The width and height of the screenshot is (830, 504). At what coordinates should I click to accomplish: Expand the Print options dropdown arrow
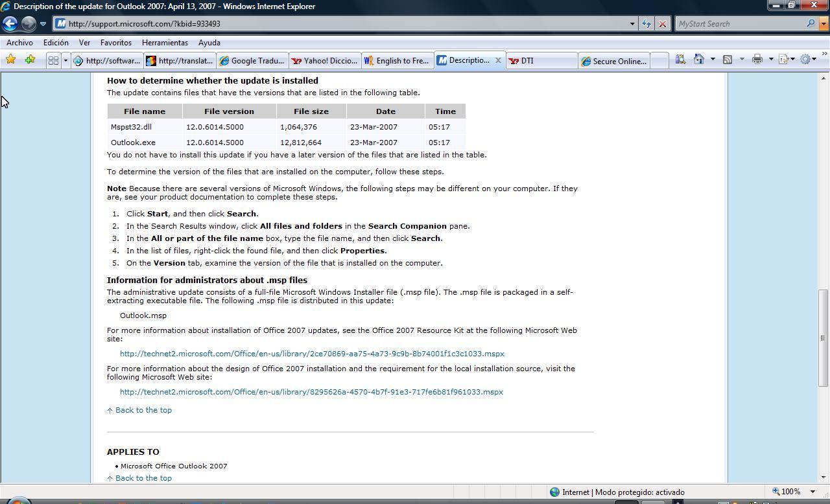tap(771, 60)
